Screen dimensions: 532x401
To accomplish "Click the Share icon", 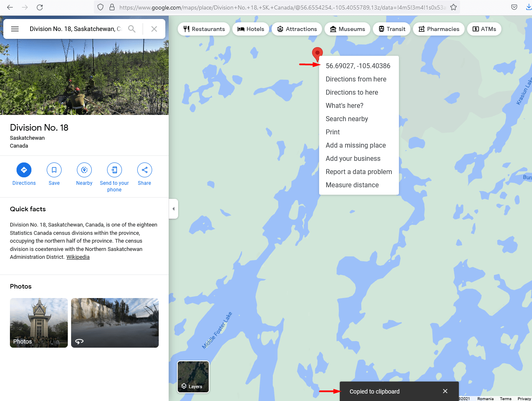I will point(145,170).
